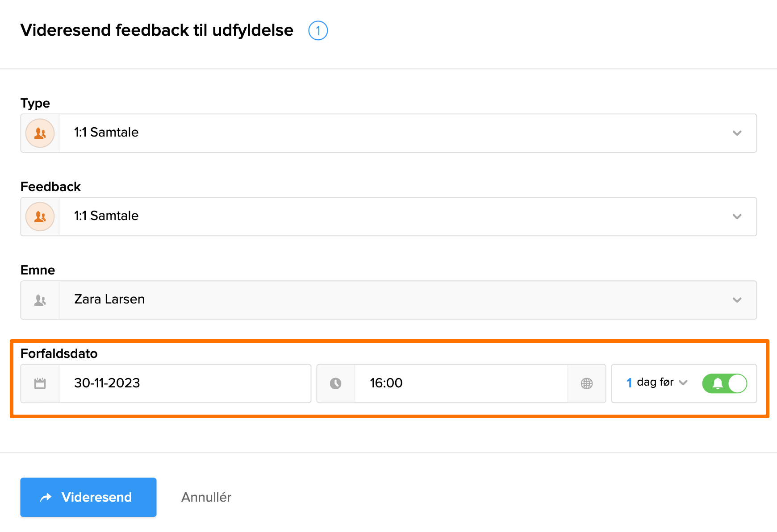Expand the Type dropdown chevron
Screen dimensions: 777x532
737,133
